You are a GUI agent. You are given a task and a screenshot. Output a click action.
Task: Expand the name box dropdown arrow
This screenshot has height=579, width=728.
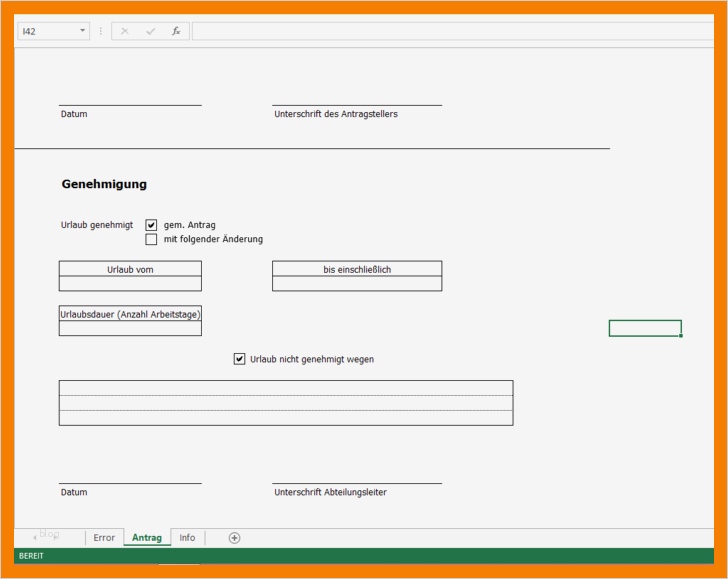(82, 31)
